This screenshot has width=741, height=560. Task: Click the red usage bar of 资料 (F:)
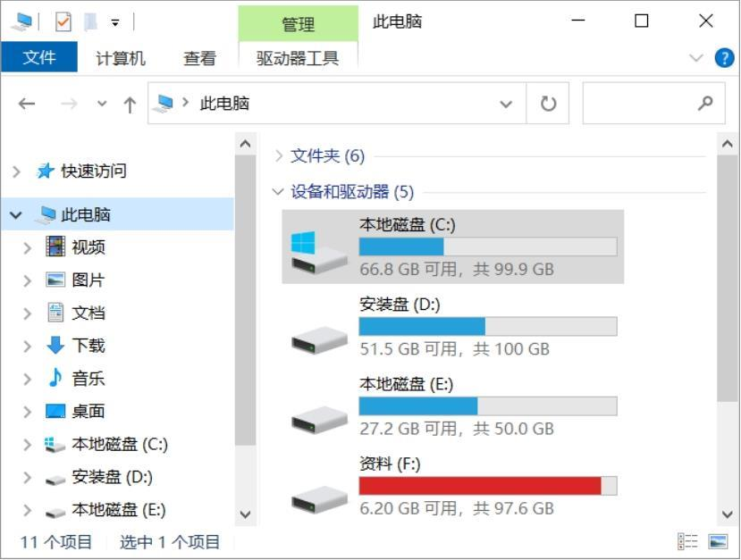pyautogui.click(x=480, y=486)
